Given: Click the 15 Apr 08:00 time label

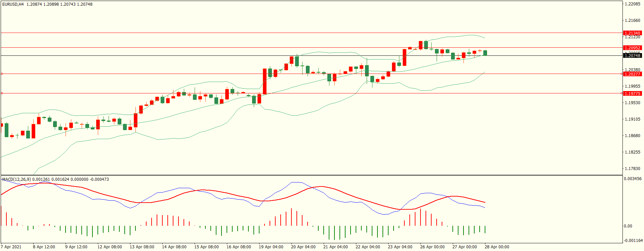Looking at the screenshot, I should point(206,247).
